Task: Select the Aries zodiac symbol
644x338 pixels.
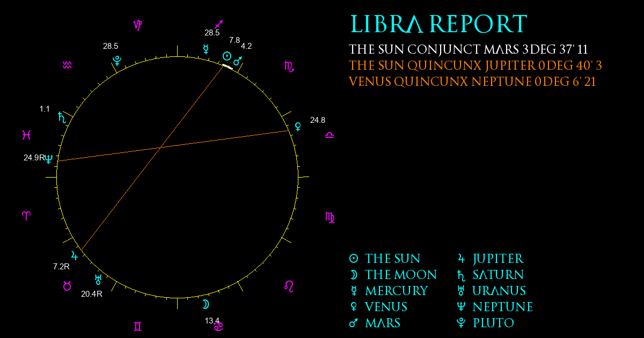Action: click(x=26, y=216)
